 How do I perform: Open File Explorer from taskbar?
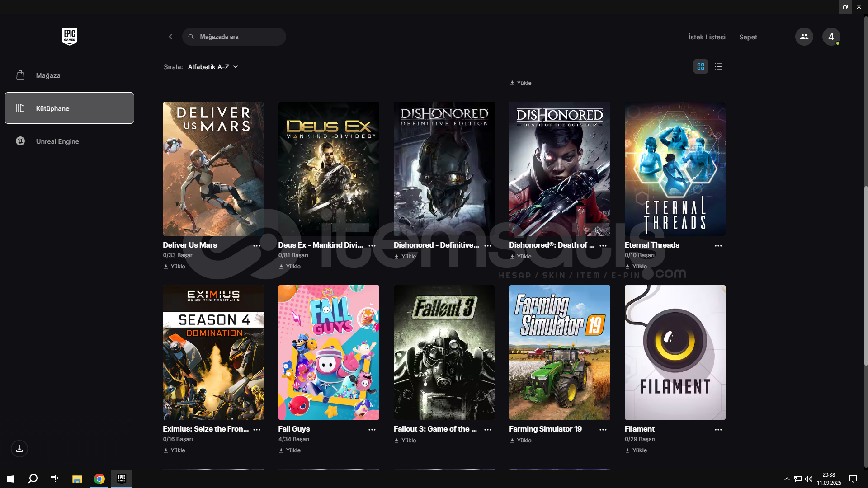click(77, 479)
